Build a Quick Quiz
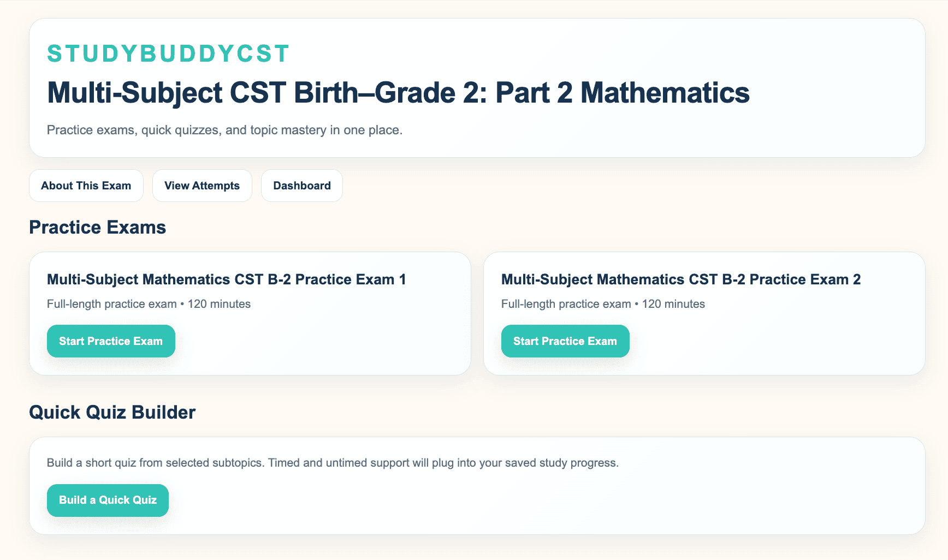The width and height of the screenshot is (948, 560). 108,500
